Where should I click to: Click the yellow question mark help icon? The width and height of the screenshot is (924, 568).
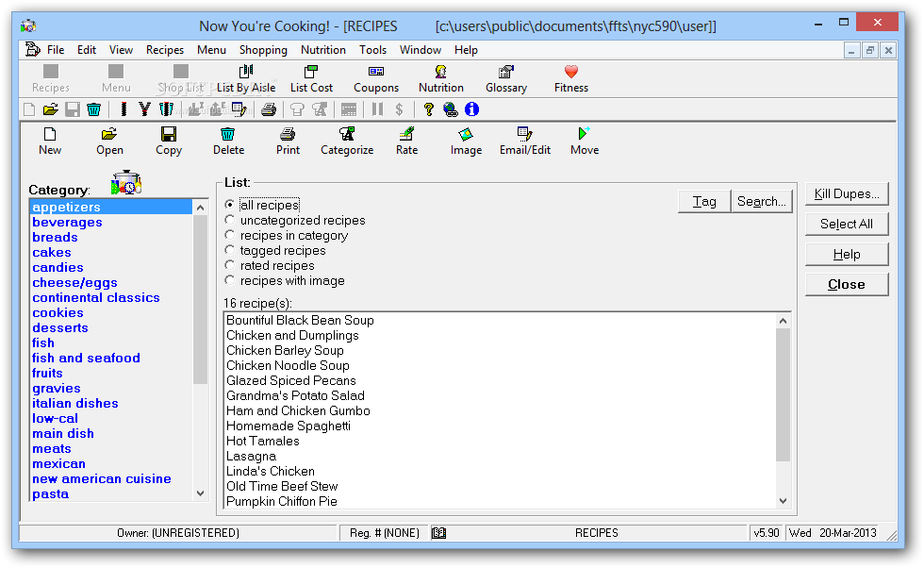[x=428, y=109]
